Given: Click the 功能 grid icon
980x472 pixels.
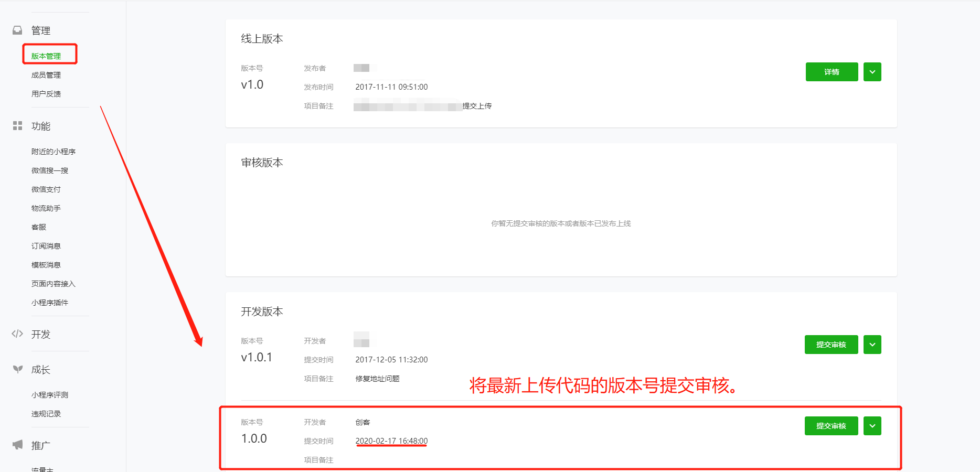Looking at the screenshot, I should coord(17,126).
